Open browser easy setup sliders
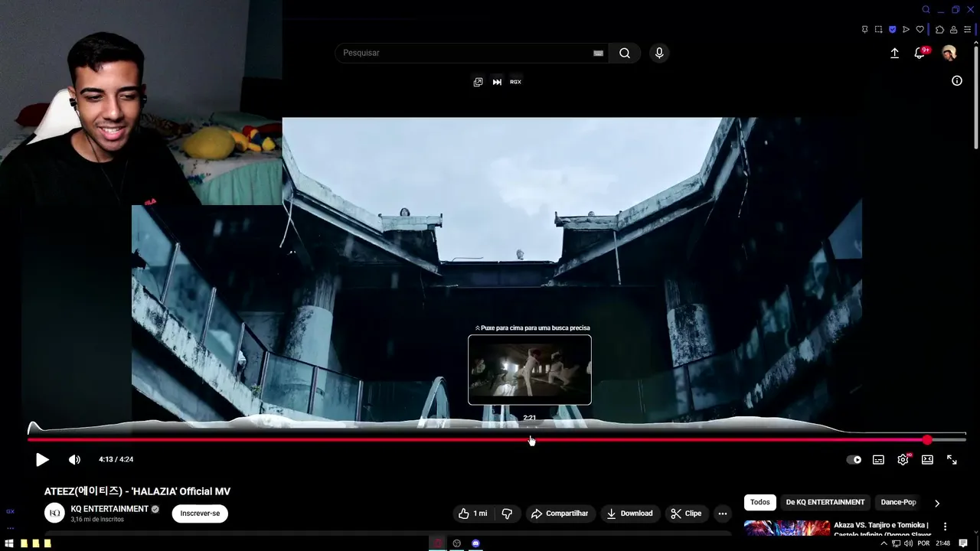 (x=967, y=30)
